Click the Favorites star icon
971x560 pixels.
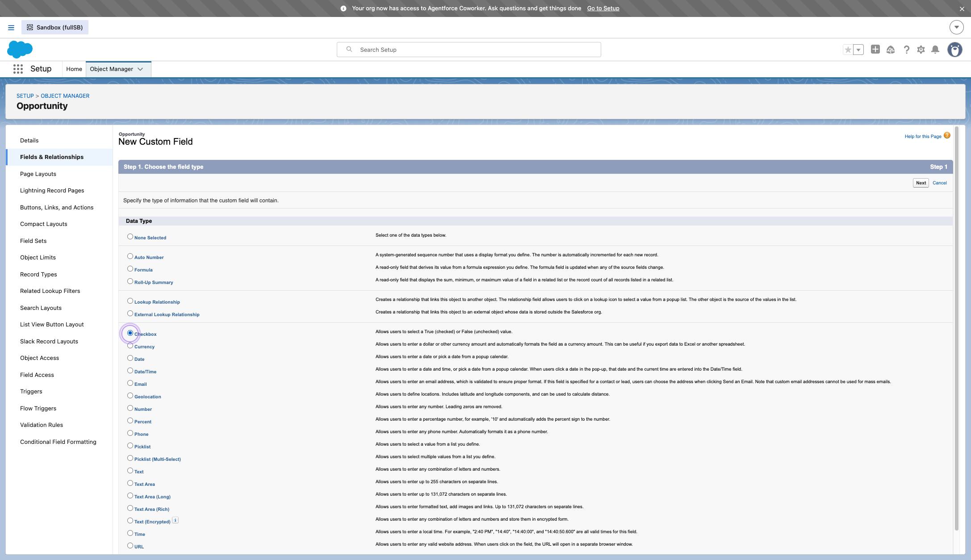click(848, 50)
